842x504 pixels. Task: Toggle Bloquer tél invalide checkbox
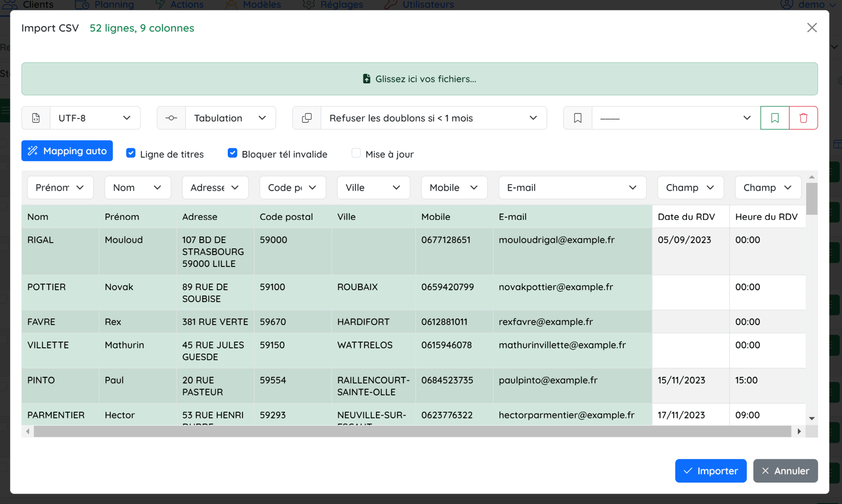[x=232, y=153]
